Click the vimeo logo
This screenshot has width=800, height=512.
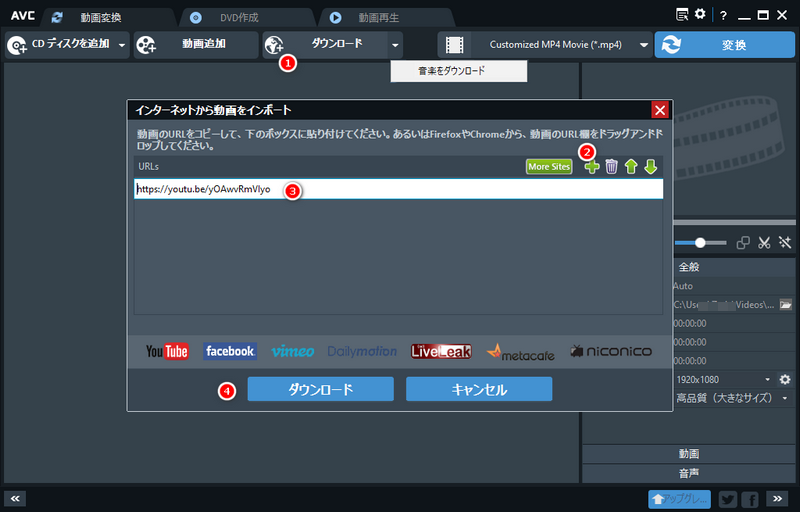coord(292,351)
